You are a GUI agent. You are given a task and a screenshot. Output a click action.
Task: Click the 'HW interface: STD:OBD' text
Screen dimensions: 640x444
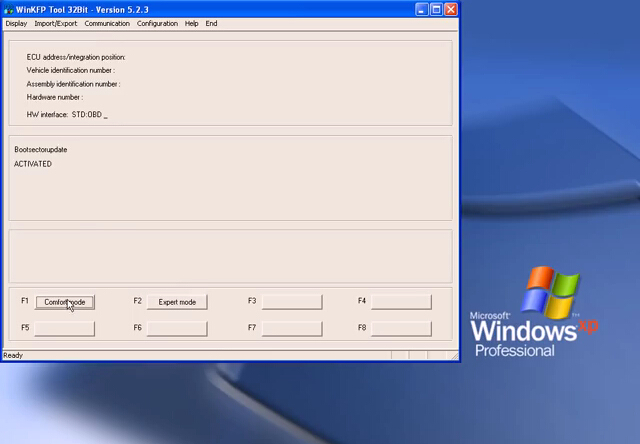[67, 115]
